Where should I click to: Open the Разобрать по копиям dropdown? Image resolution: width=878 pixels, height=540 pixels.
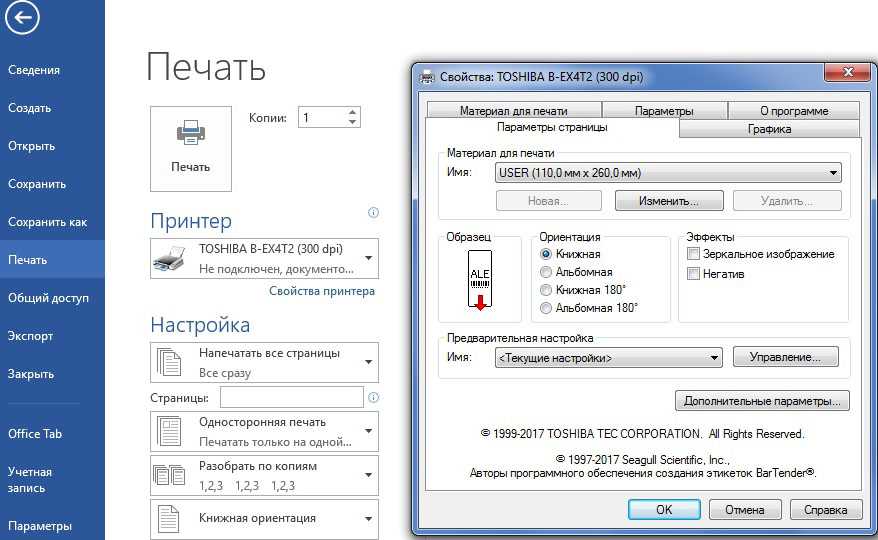pyautogui.click(x=264, y=476)
